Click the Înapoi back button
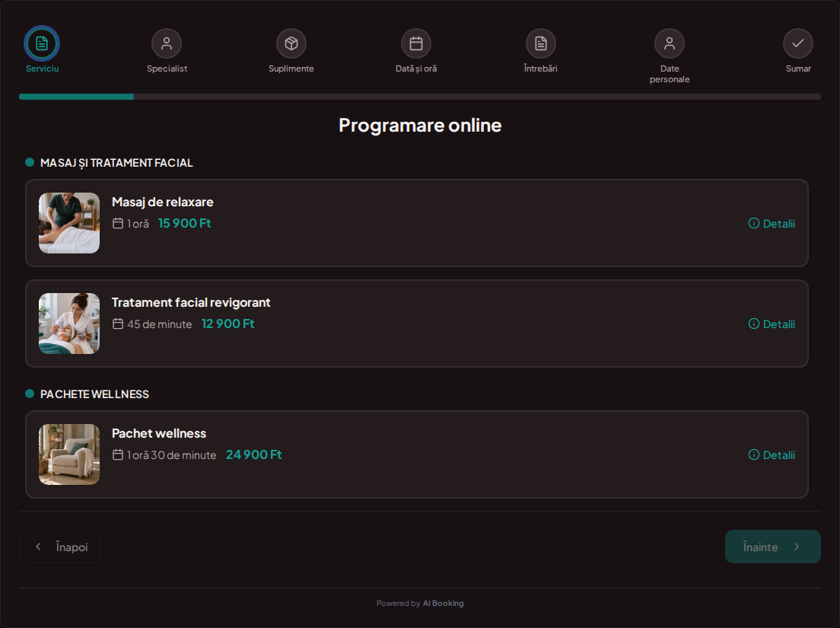This screenshot has width=840, height=628. click(59, 547)
